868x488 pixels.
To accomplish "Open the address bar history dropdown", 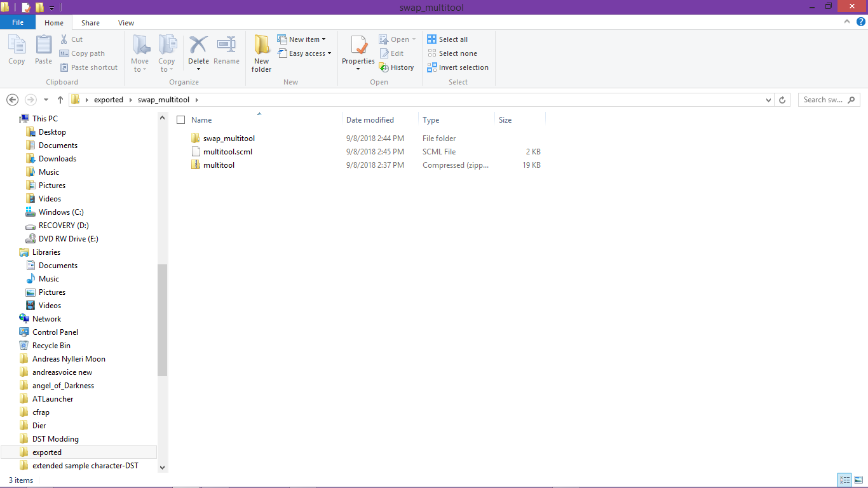I will [769, 100].
